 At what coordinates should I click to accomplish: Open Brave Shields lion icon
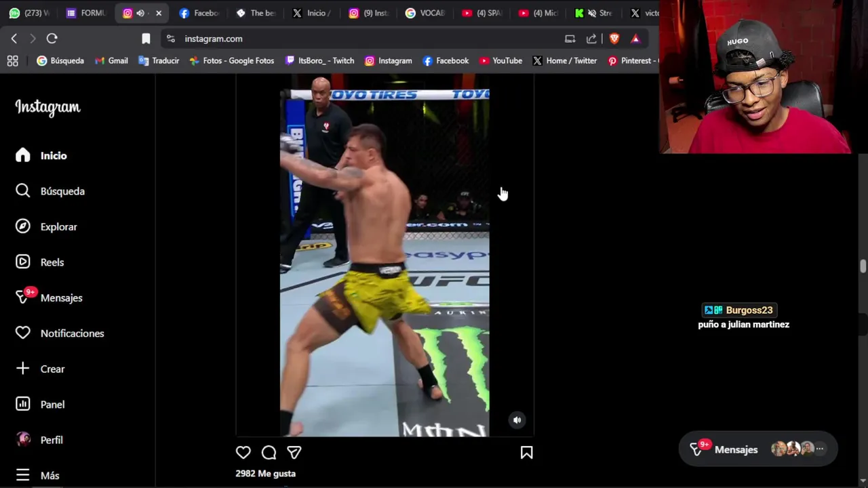point(614,39)
